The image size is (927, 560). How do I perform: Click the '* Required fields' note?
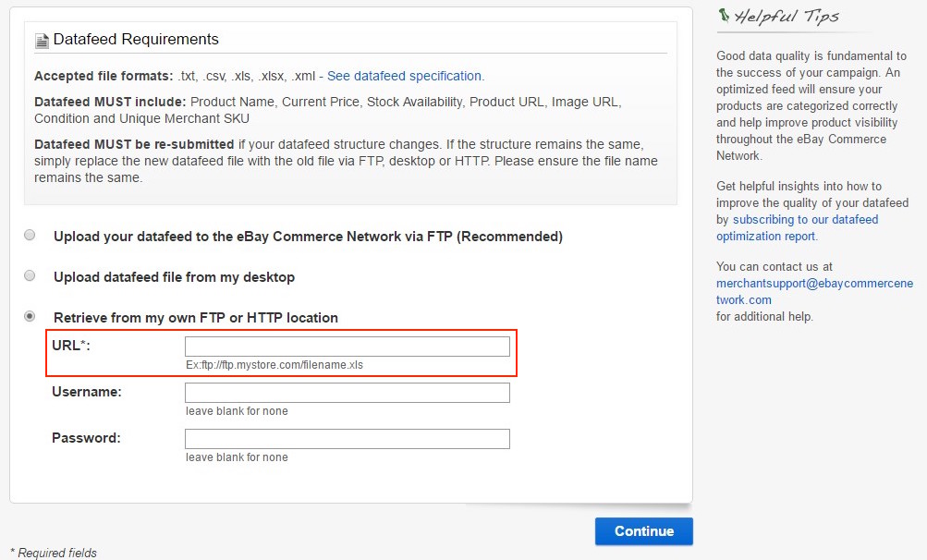(x=54, y=553)
